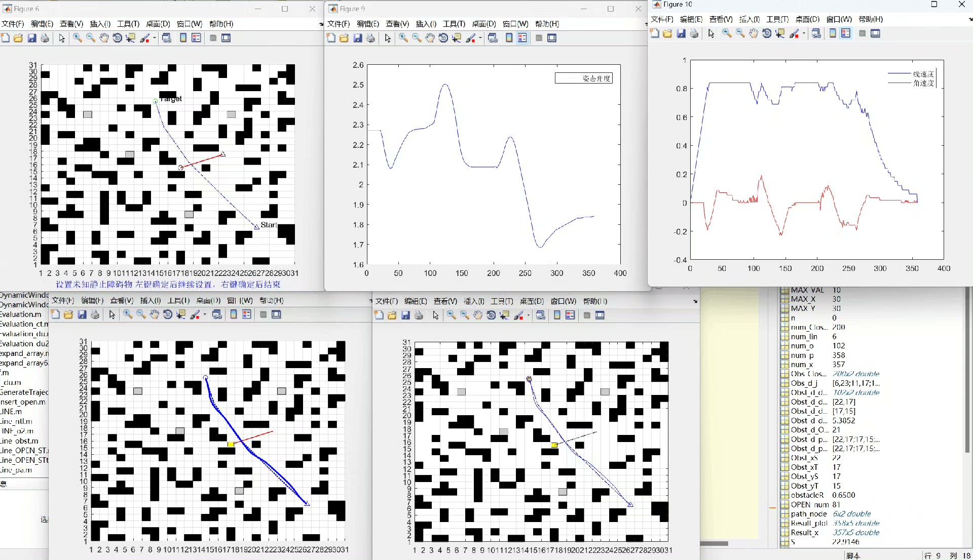Screen dimensions: 973x560
Task: Open brush color dropdown arrow in Figure 6
Action: click(x=155, y=38)
